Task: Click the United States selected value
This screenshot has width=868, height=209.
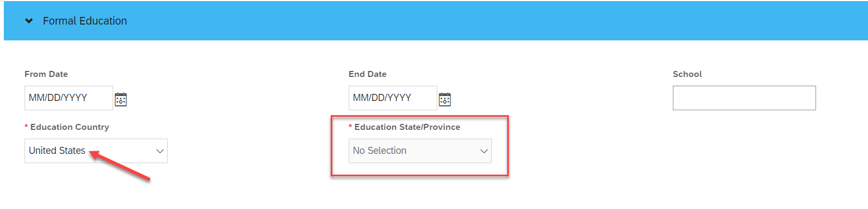Action: tap(57, 151)
